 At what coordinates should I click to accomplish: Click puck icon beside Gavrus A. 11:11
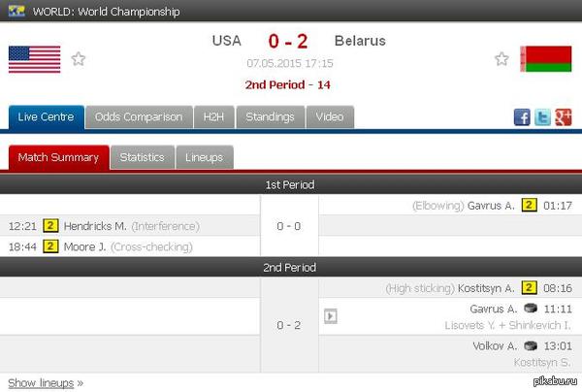click(x=531, y=309)
